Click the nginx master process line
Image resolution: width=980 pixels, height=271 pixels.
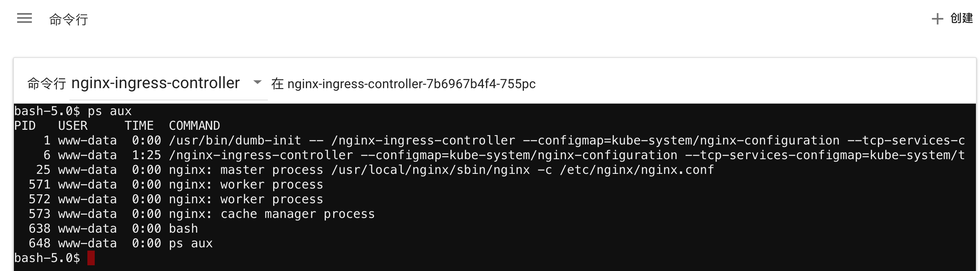pyautogui.click(x=364, y=170)
